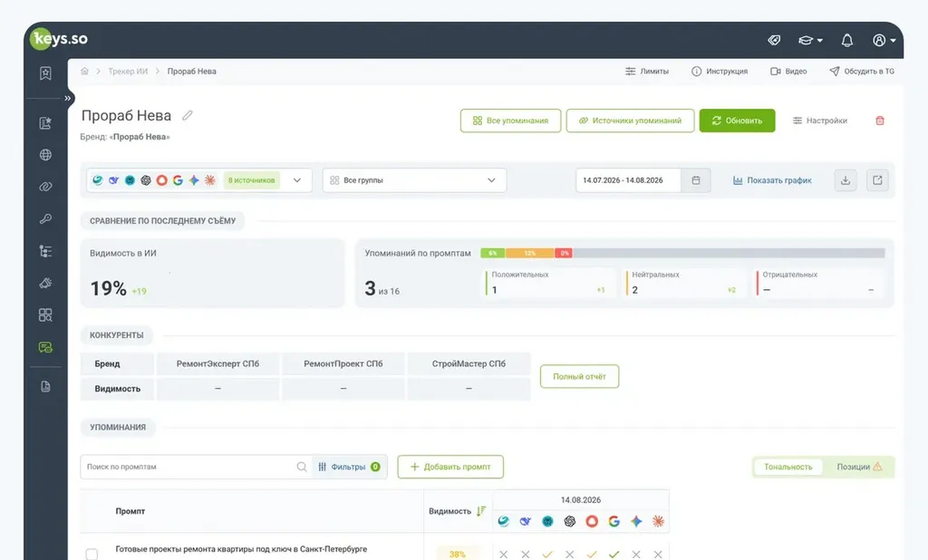The image size is (928, 560).
Task: Open Лимиты in the top bar
Action: point(647,71)
